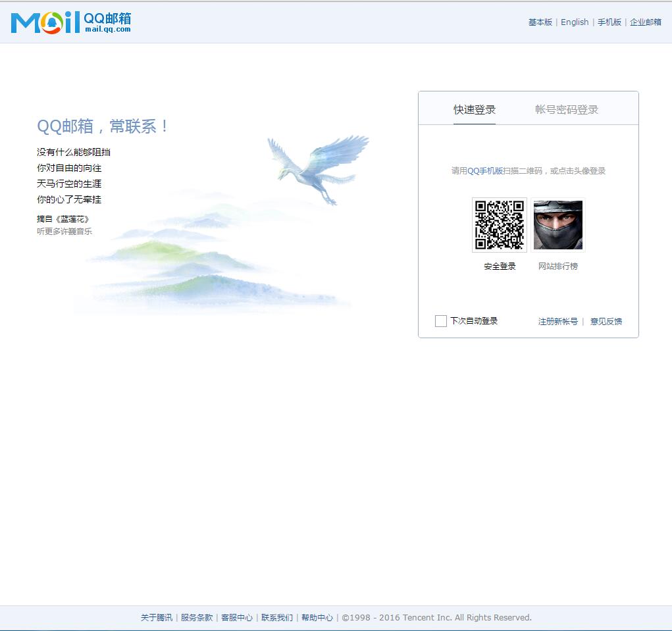672x631 pixels.
Task: Open the 意见反馈 feedback link
Action: point(606,321)
